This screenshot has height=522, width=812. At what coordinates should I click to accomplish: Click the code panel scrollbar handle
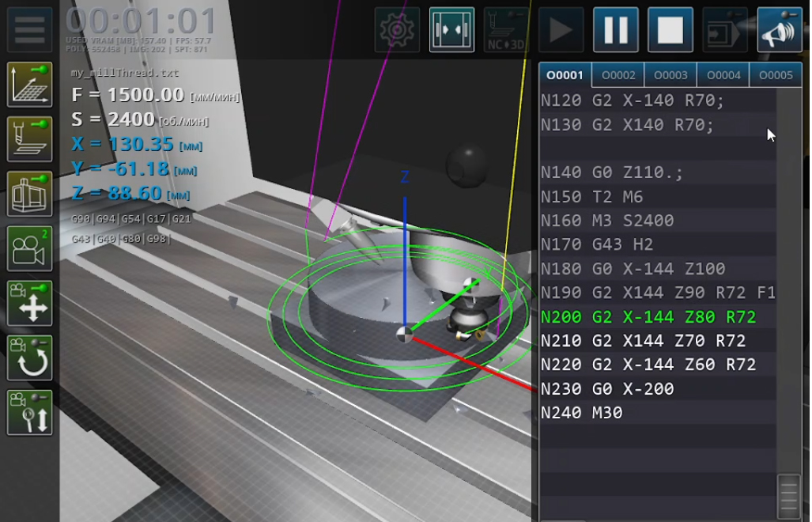point(789,494)
